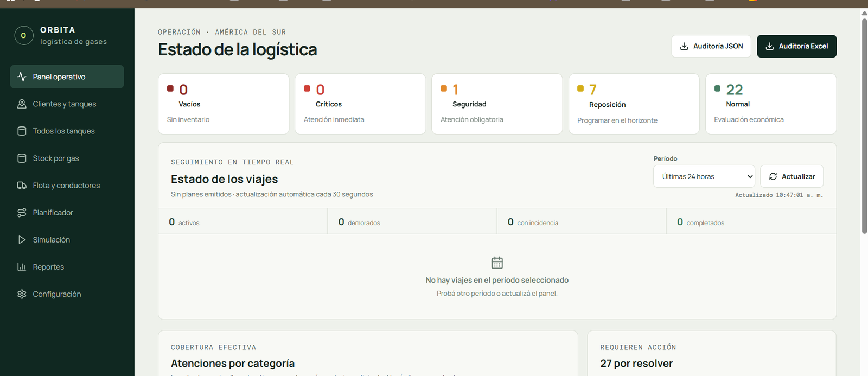Click download icon in Auditoría JSON button
This screenshot has width=868, height=376.
tap(684, 46)
